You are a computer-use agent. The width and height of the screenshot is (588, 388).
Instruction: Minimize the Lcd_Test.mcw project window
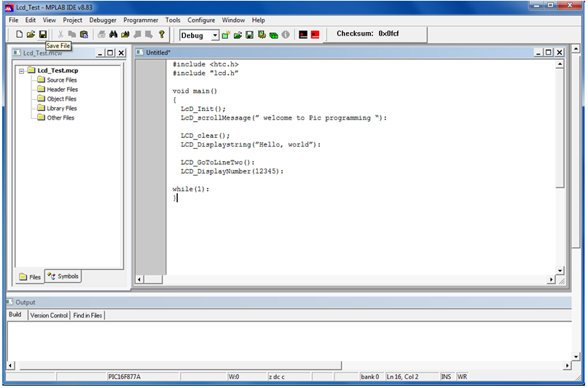(x=100, y=53)
